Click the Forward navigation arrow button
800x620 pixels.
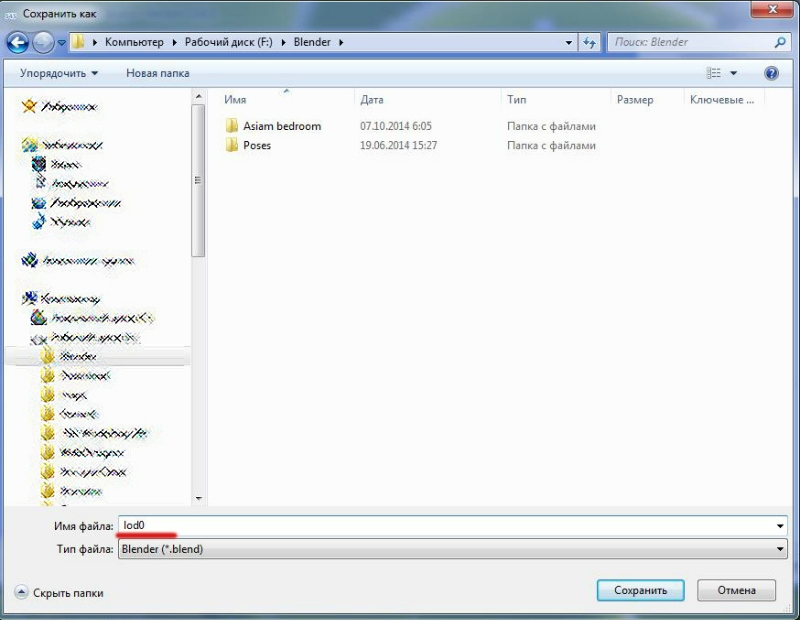pyautogui.click(x=43, y=43)
